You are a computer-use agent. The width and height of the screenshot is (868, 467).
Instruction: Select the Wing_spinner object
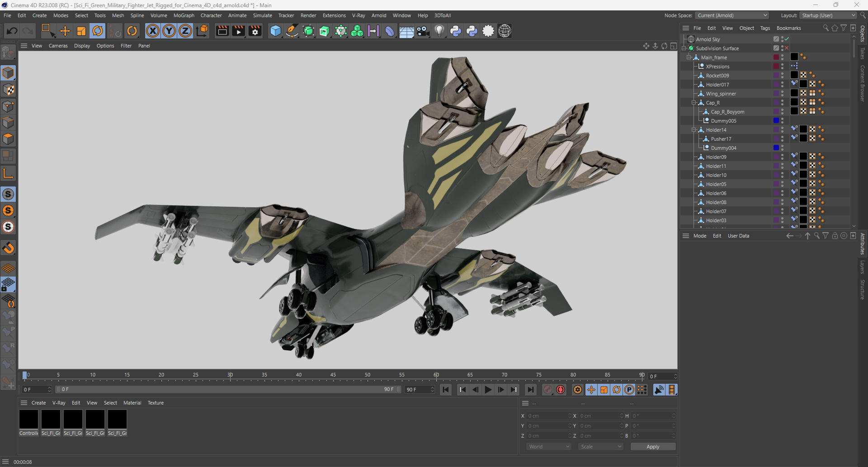click(x=721, y=94)
